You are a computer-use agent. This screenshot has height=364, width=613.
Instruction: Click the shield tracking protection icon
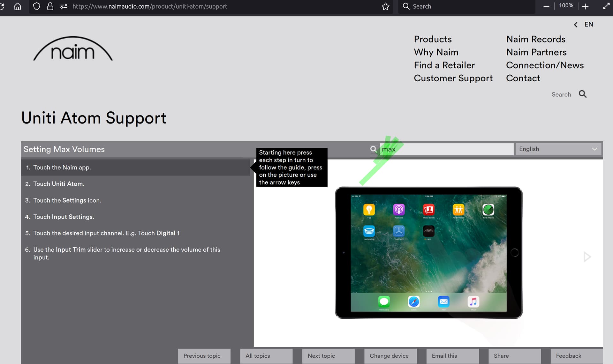[37, 6]
